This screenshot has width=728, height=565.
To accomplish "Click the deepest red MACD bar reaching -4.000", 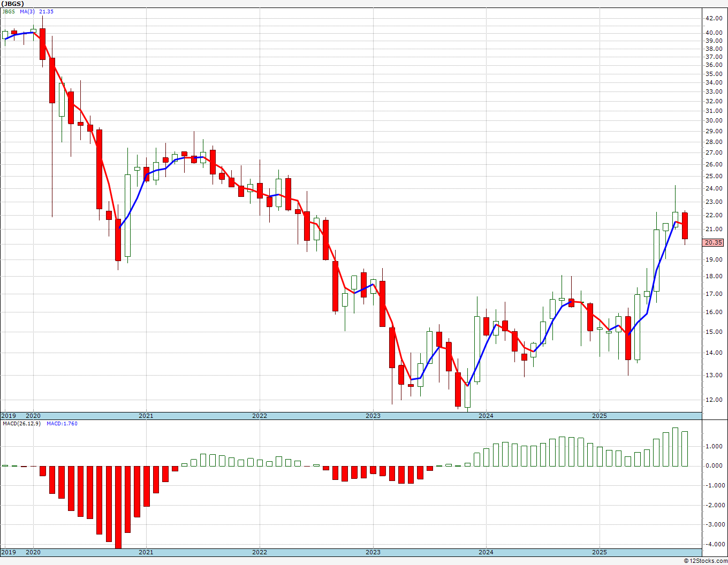I will point(118,507).
